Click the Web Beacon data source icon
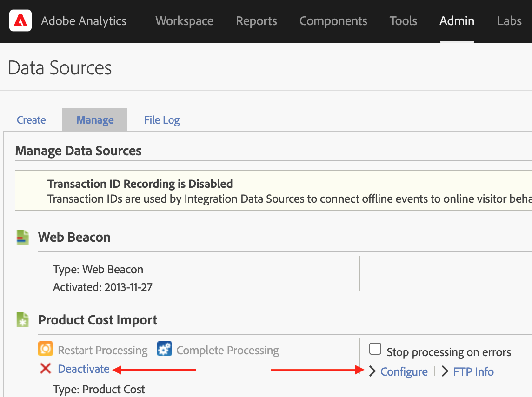Image resolution: width=532 pixels, height=397 pixels. (x=22, y=237)
